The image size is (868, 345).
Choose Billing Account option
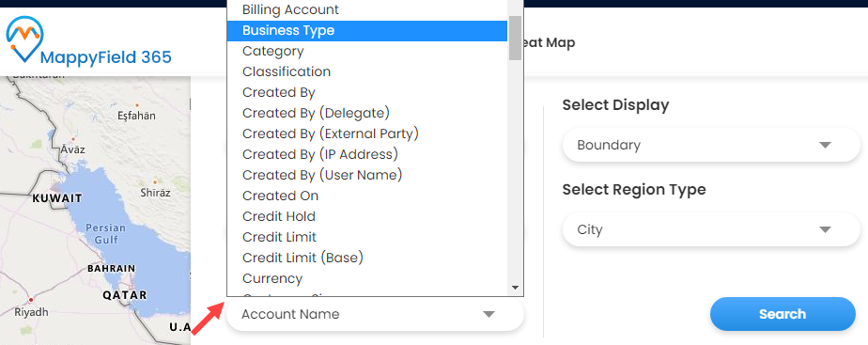click(x=367, y=10)
